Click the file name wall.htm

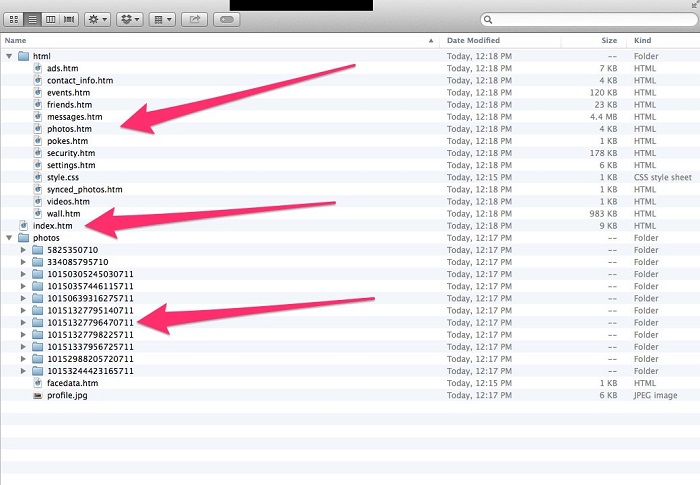tap(63, 213)
